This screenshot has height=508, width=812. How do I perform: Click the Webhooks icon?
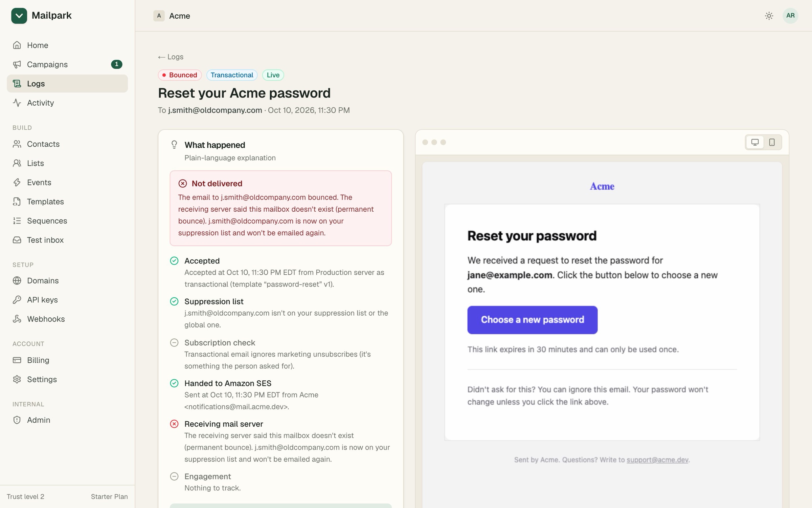coord(17,319)
